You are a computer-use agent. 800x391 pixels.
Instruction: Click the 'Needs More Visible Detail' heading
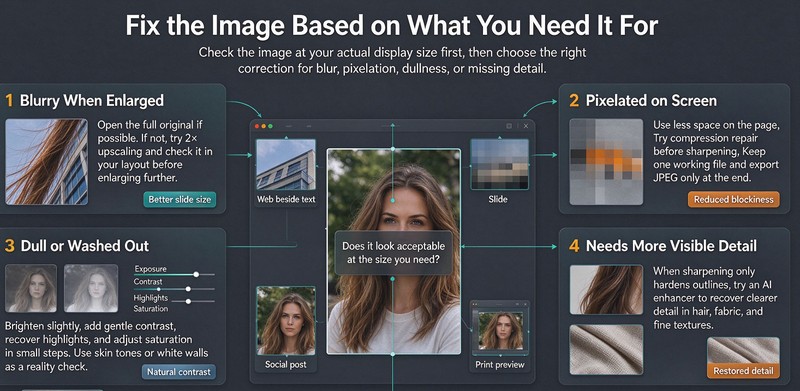click(x=671, y=246)
